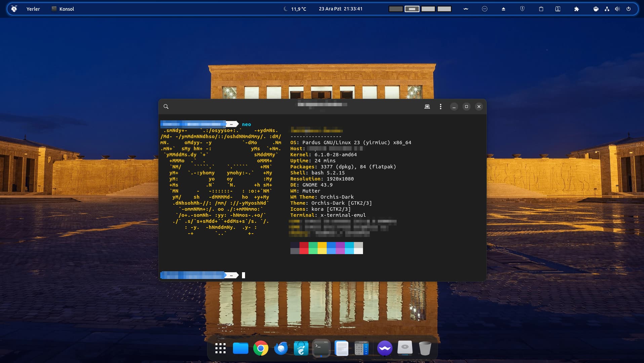Click the 'Resolution: 1920x1080' line
644x363 pixels.
tap(322, 179)
